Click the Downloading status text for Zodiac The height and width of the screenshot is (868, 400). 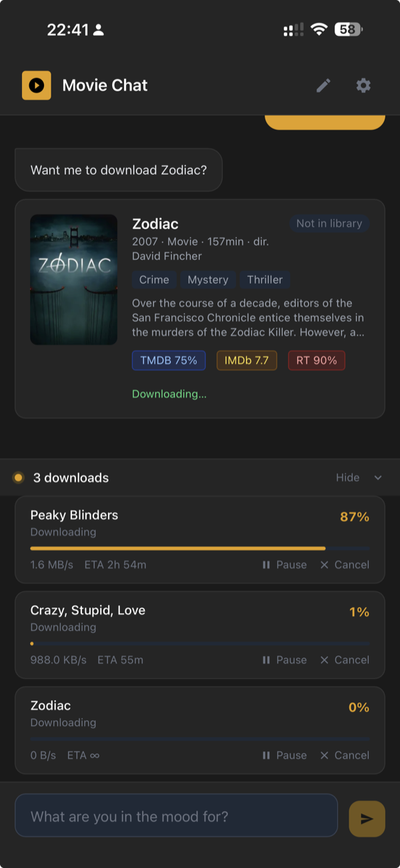point(169,394)
